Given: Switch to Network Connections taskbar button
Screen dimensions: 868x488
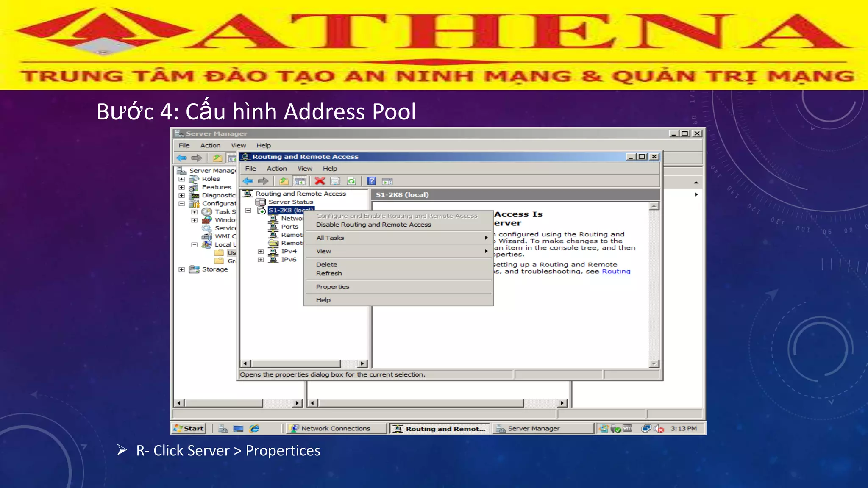Looking at the screenshot, I should (336, 428).
